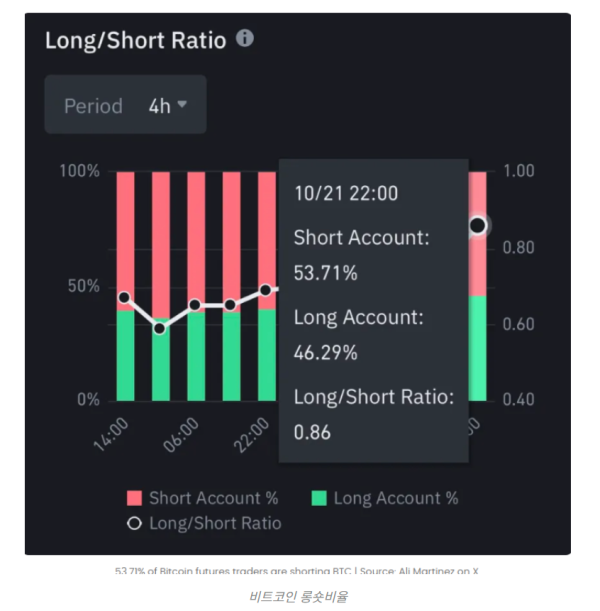Click the white circle Long/Short Ratio legend marker
600x611 pixels.
[x=135, y=522]
